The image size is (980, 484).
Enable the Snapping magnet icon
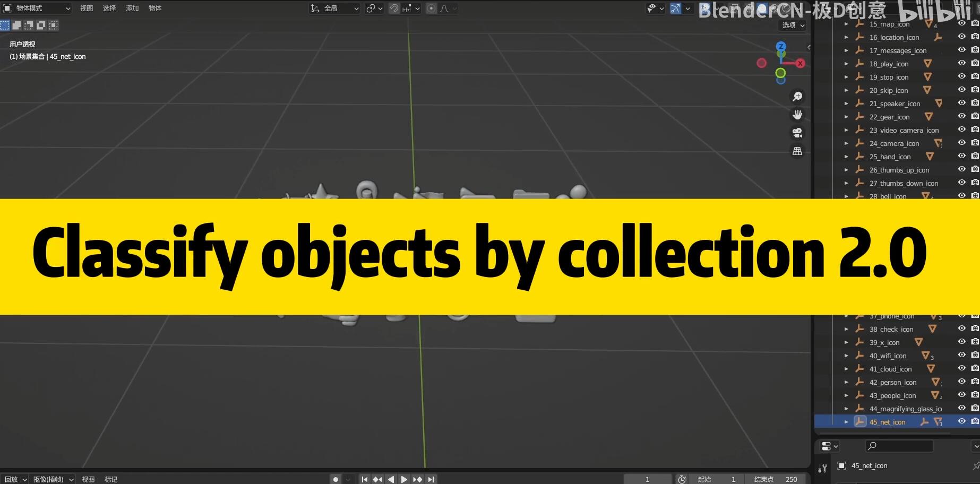(393, 8)
